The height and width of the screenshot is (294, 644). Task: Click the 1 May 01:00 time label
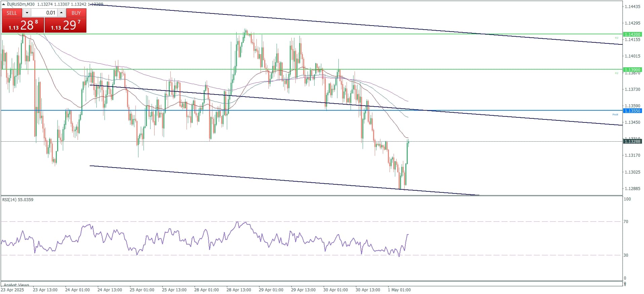pyautogui.click(x=399, y=290)
